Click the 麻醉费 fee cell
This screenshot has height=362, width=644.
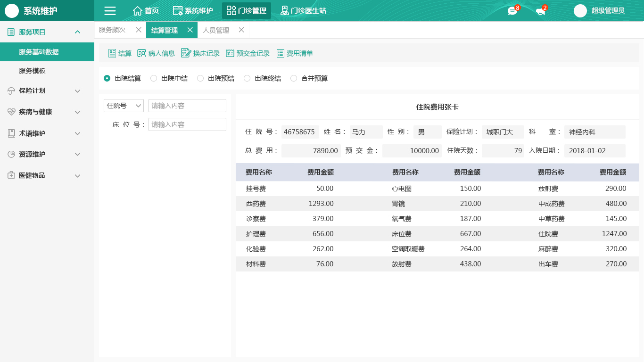pos(548,249)
